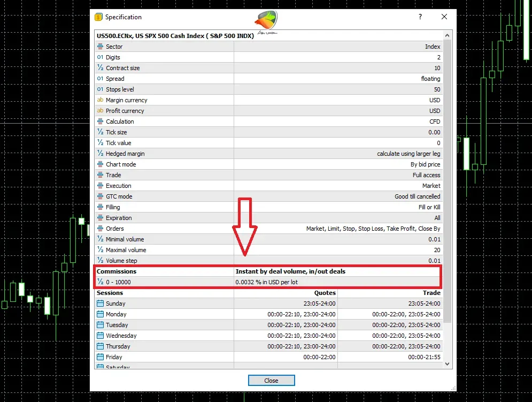532x402 pixels.
Task: Click the scrollbar up arrow
Action: tap(447, 35)
